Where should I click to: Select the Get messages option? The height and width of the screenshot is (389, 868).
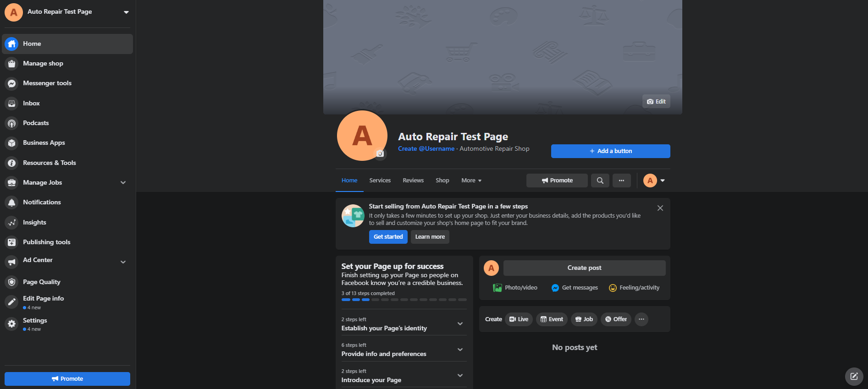575,288
